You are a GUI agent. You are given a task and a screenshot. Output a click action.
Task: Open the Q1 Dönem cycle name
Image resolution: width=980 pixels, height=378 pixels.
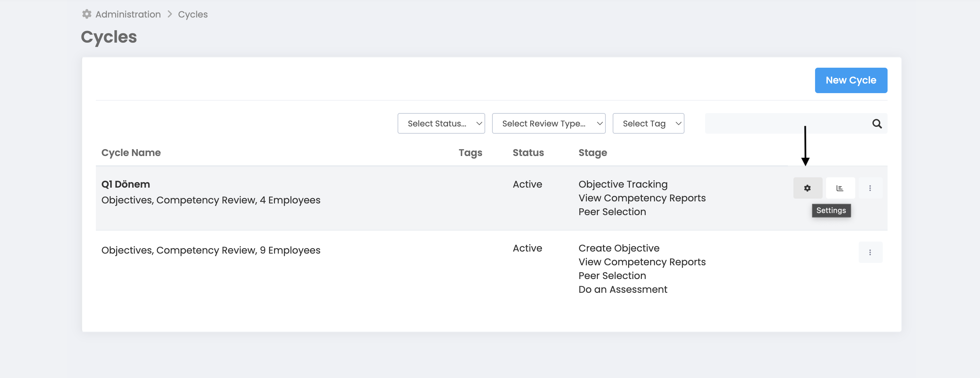[x=125, y=184]
